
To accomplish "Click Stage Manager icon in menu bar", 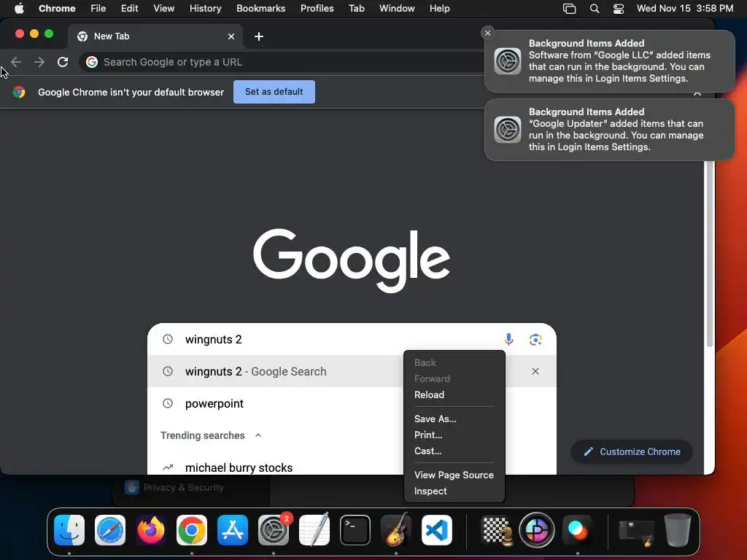I will [x=569, y=8].
